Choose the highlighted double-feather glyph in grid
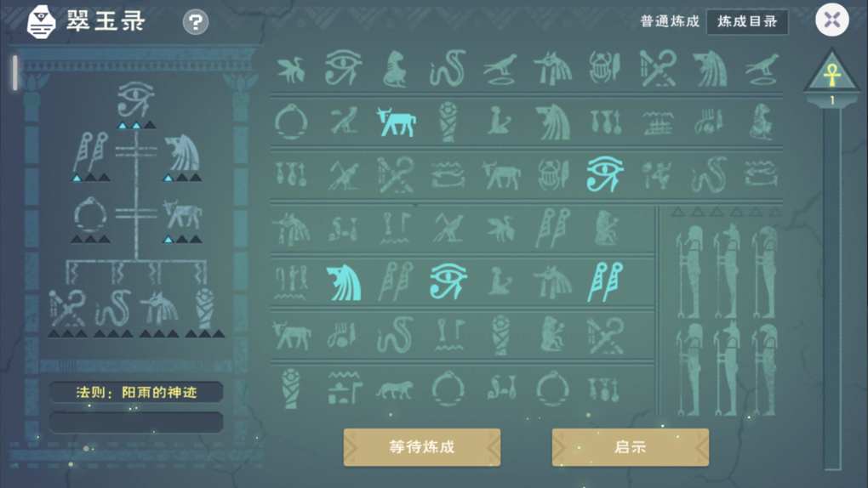 click(604, 282)
